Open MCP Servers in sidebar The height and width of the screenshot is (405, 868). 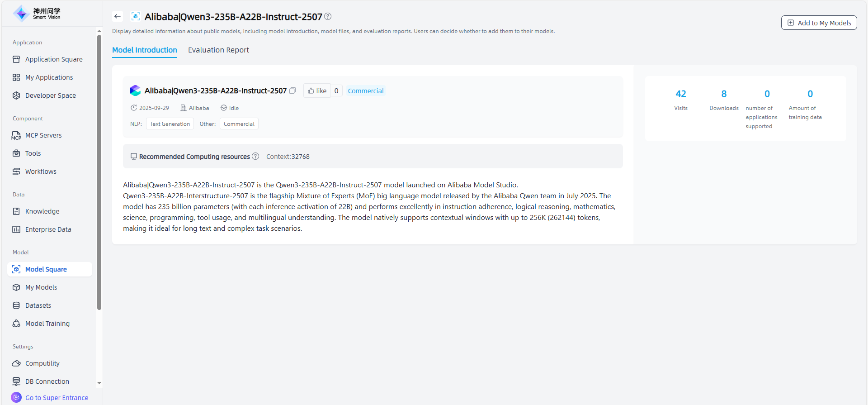click(x=43, y=135)
